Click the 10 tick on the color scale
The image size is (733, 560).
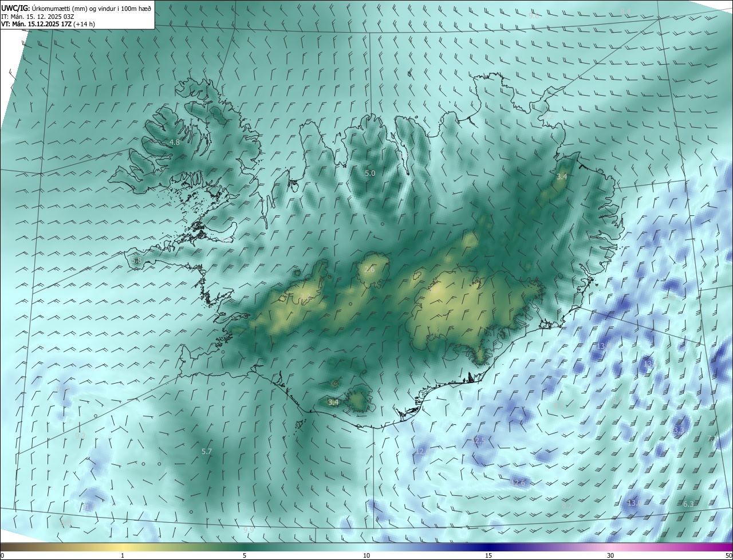[x=366, y=556]
